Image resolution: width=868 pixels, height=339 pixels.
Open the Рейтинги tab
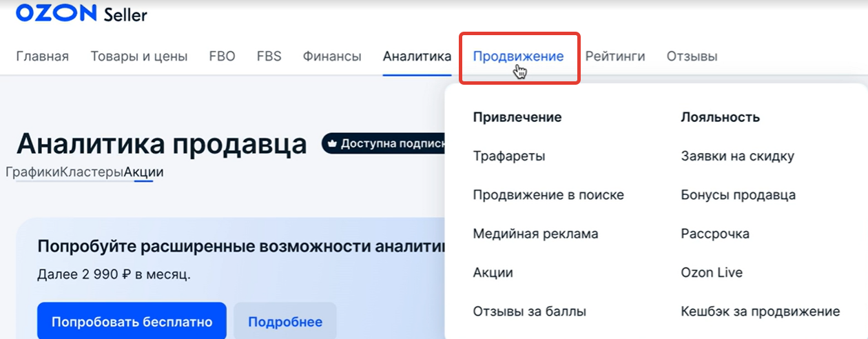pos(615,56)
